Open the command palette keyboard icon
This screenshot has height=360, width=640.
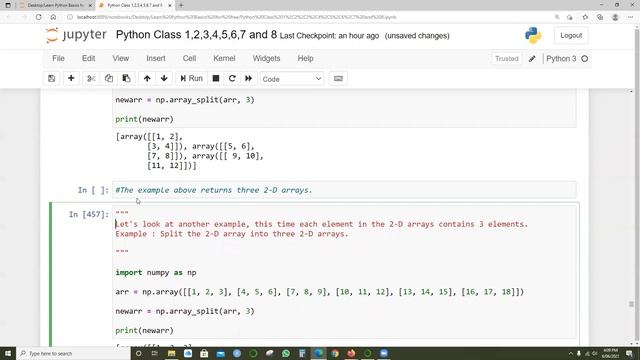pyautogui.click(x=338, y=78)
